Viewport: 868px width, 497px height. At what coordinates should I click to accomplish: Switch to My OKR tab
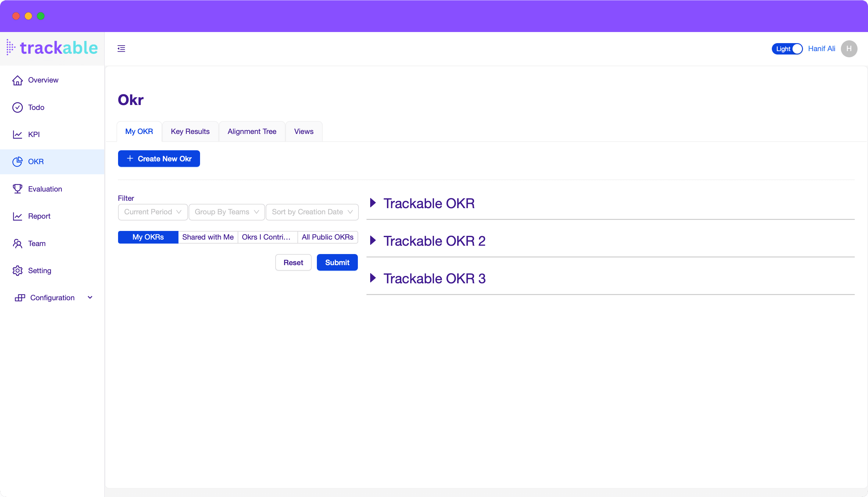click(139, 131)
